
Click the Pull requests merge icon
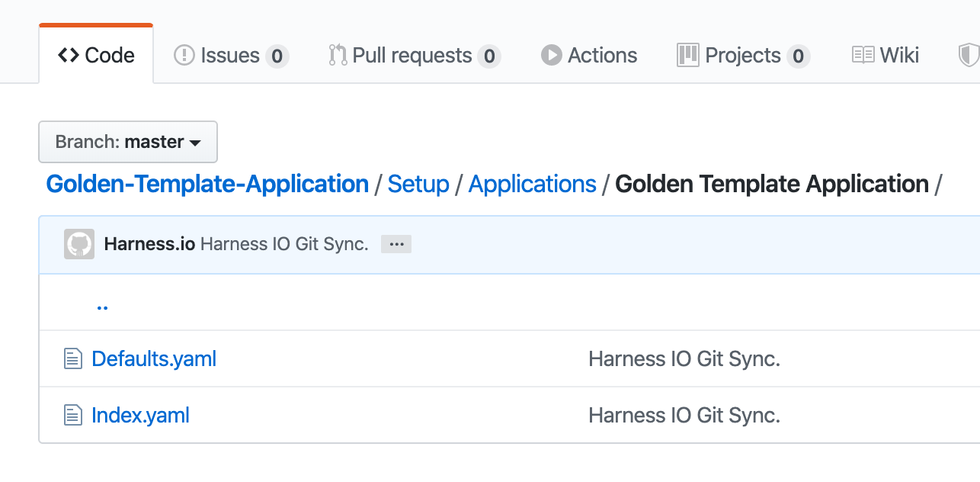tap(338, 56)
